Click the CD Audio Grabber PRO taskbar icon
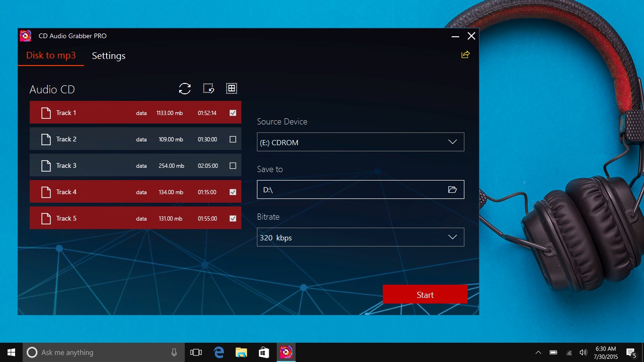The image size is (644, 362). point(286,352)
